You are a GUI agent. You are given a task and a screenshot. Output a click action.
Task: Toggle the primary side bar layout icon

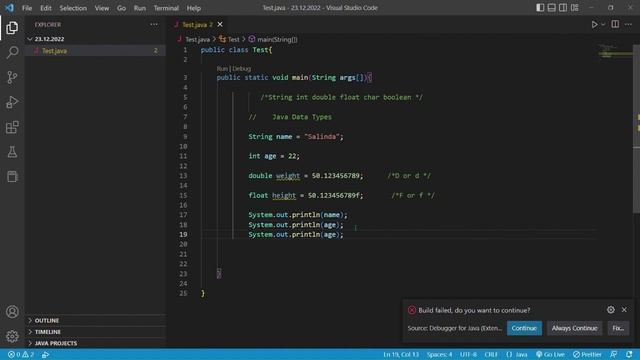click(540, 8)
